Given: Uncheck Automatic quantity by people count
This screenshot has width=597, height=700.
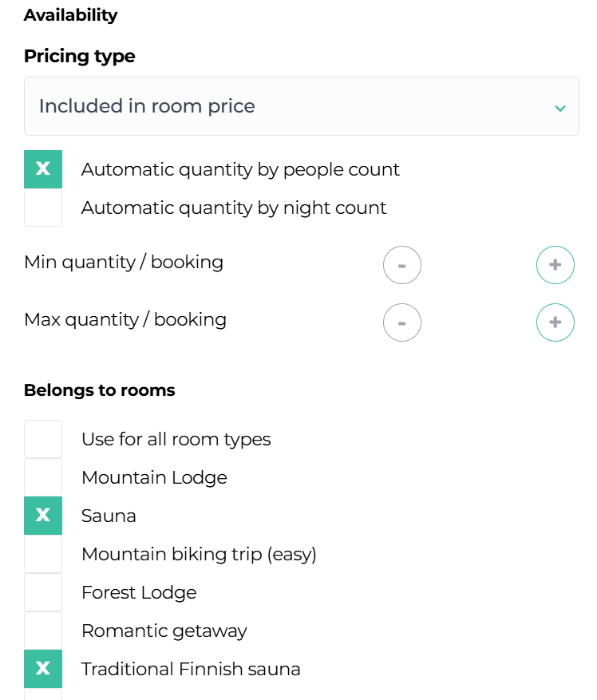Looking at the screenshot, I should pos(43,169).
